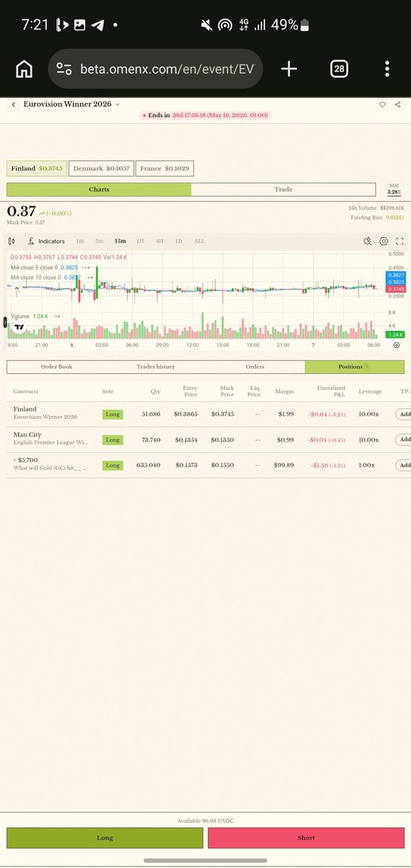Toggle chart fullscreen icon
This screenshot has height=868, width=411.
point(399,241)
